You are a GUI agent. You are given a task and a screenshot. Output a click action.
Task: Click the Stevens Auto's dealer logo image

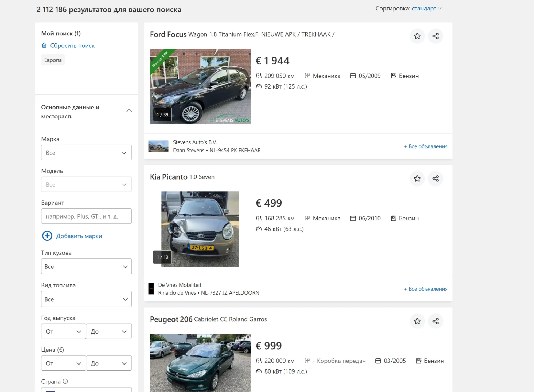pos(158,146)
